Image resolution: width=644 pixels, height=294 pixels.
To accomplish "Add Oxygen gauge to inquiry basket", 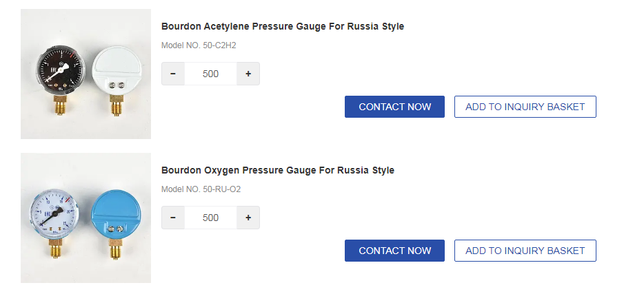I will (x=525, y=251).
